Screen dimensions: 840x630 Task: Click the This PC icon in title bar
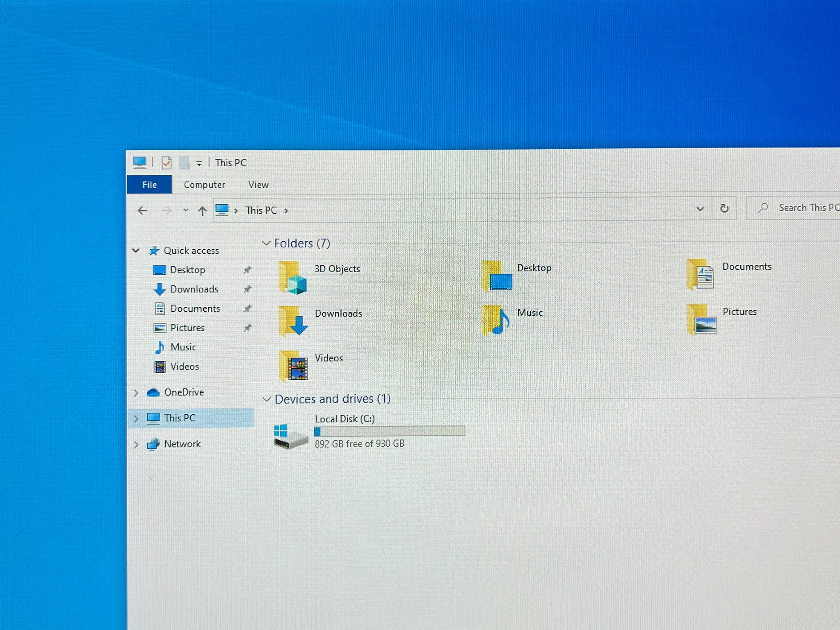[x=140, y=162]
